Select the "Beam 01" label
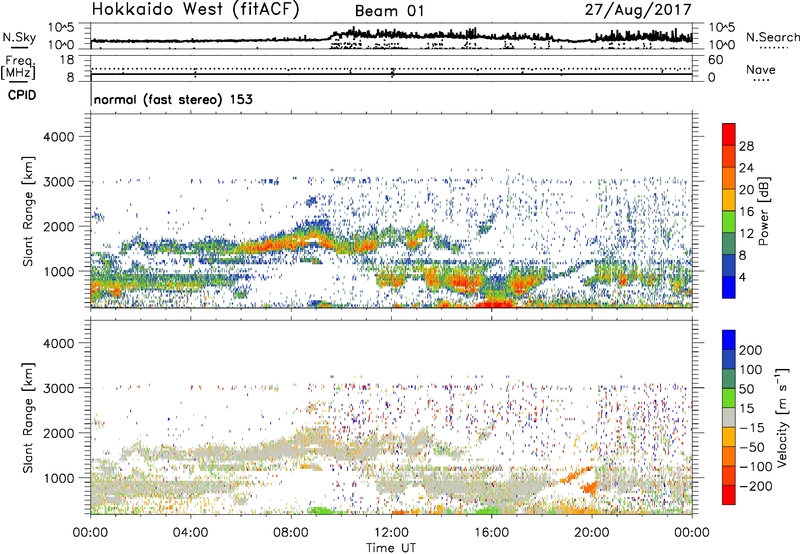The height and width of the screenshot is (554, 800). pos(389,11)
